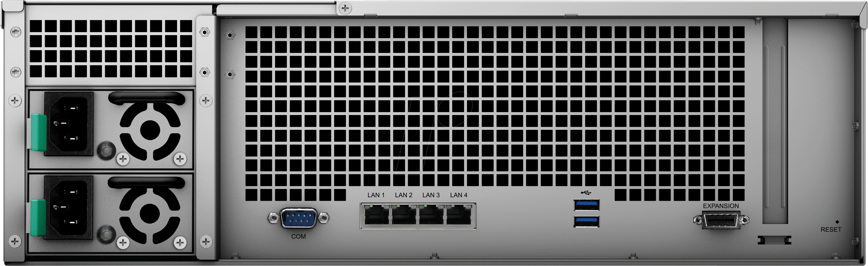Click the vertical PCIe slot cover
Image resolution: width=868 pixels, height=266 pixels.
(775, 120)
